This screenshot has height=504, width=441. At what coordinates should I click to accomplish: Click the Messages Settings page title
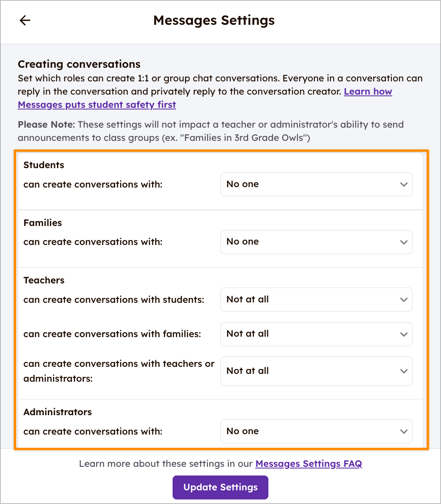[x=214, y=20]
